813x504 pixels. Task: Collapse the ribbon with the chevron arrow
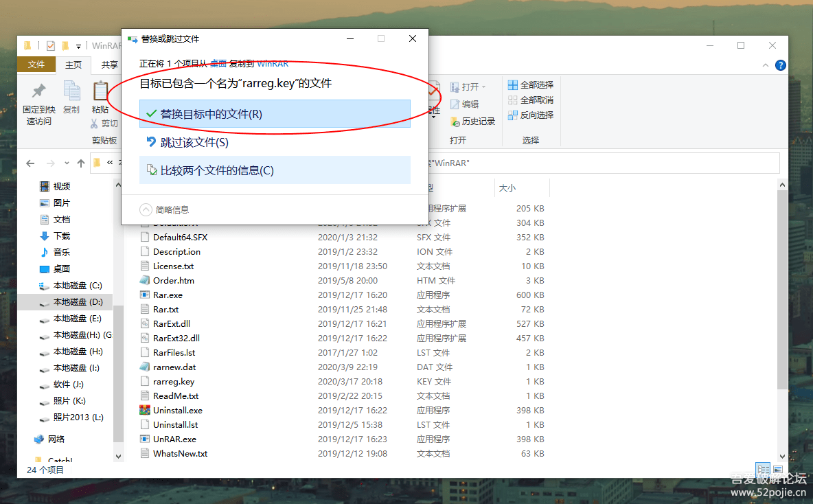(x=766, y=65)
